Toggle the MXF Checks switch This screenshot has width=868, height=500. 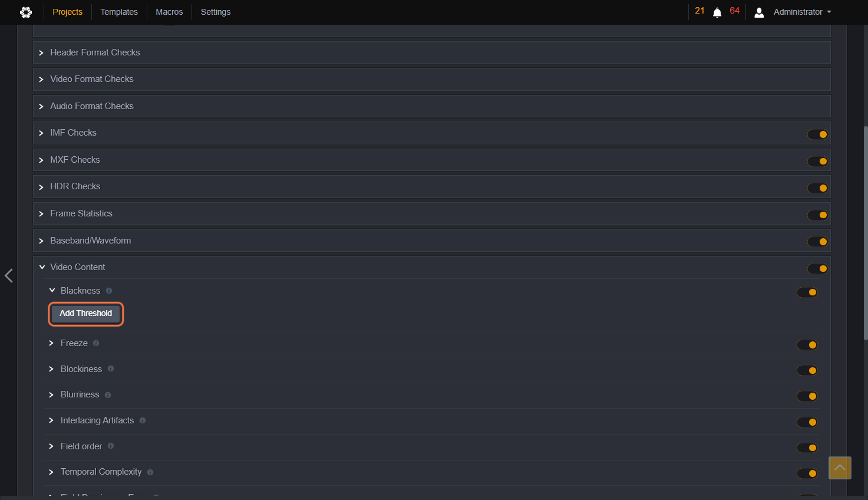817,162
